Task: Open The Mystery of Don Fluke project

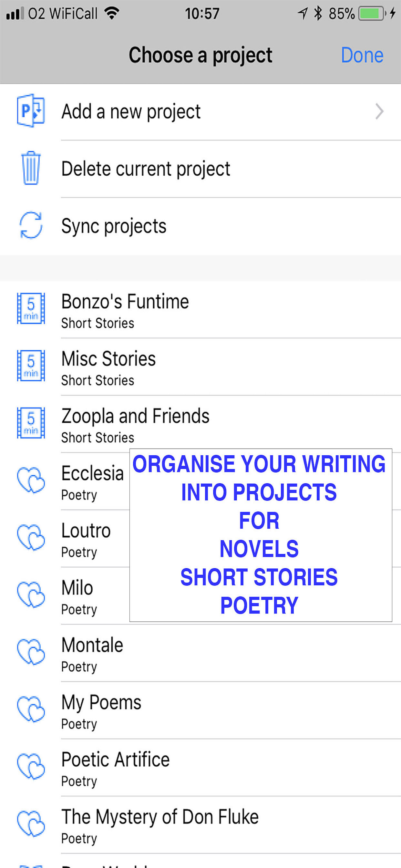Action: (x=200, y=825)
